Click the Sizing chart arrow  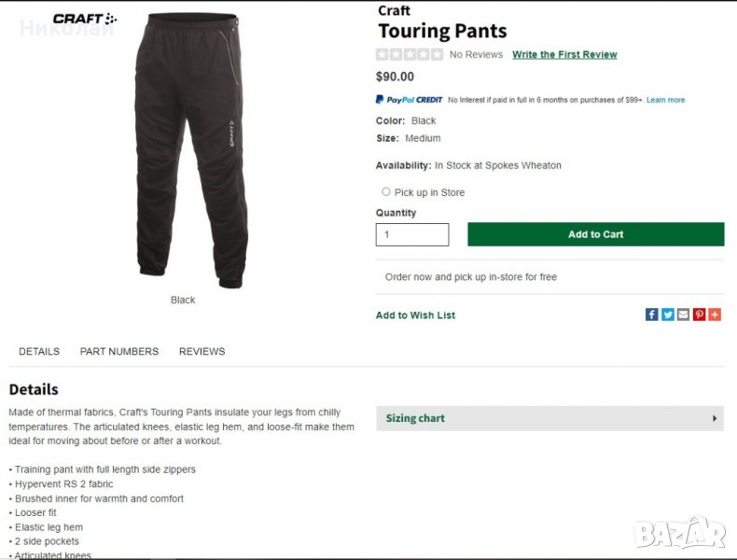[716, 418]
